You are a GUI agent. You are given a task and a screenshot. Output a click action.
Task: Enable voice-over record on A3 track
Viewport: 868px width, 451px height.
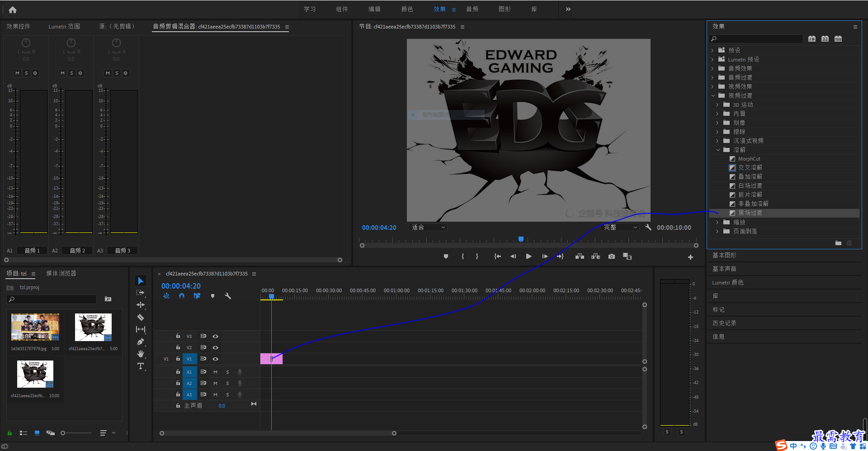pos(240,394)
